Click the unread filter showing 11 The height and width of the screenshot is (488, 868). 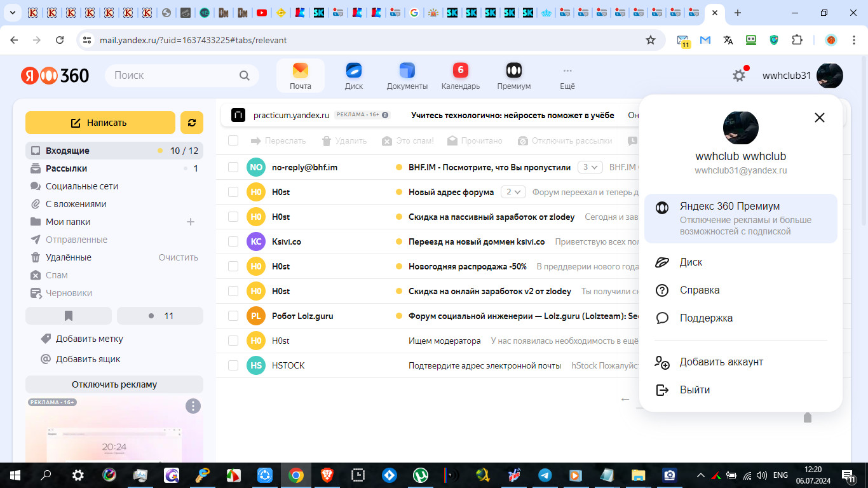(160, 316)
